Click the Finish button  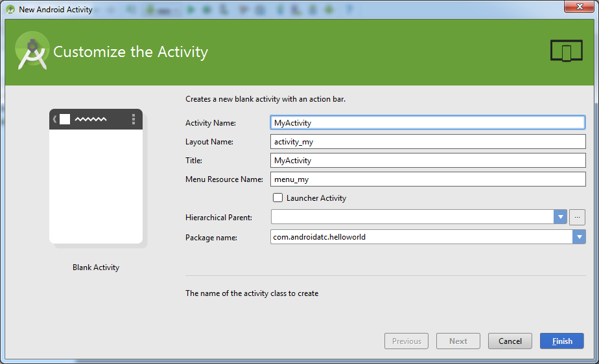(561, 341)
